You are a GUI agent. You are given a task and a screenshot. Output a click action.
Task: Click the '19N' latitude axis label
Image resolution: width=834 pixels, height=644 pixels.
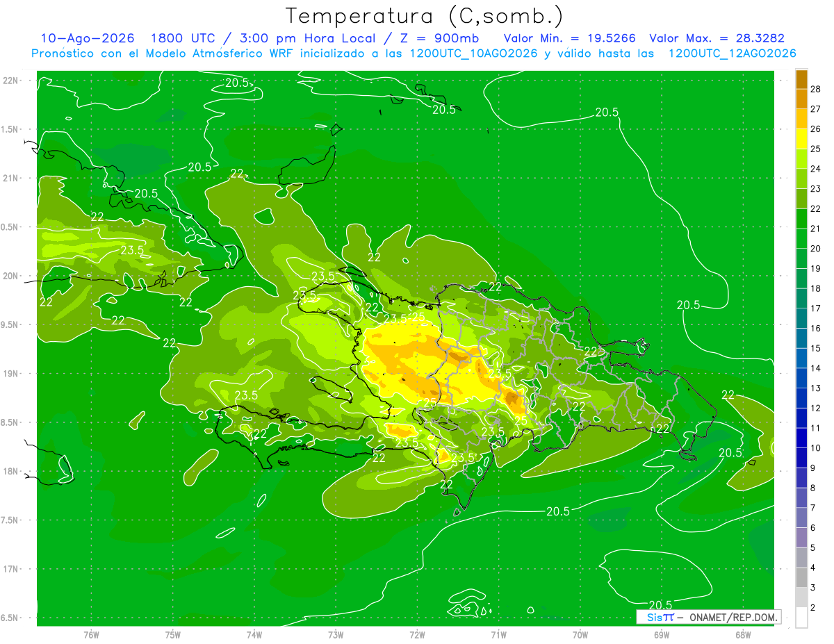click(10, 374)
